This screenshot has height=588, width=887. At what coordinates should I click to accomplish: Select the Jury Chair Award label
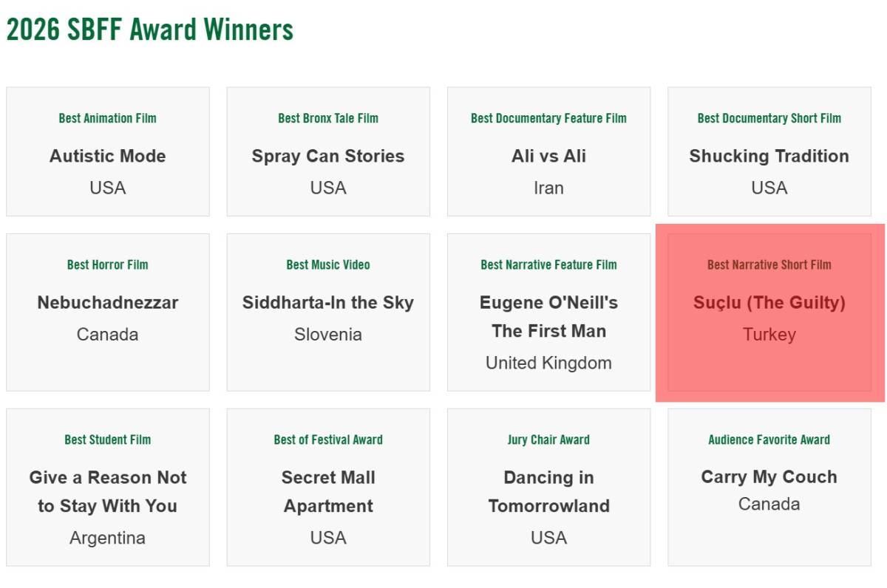point(548,440)
